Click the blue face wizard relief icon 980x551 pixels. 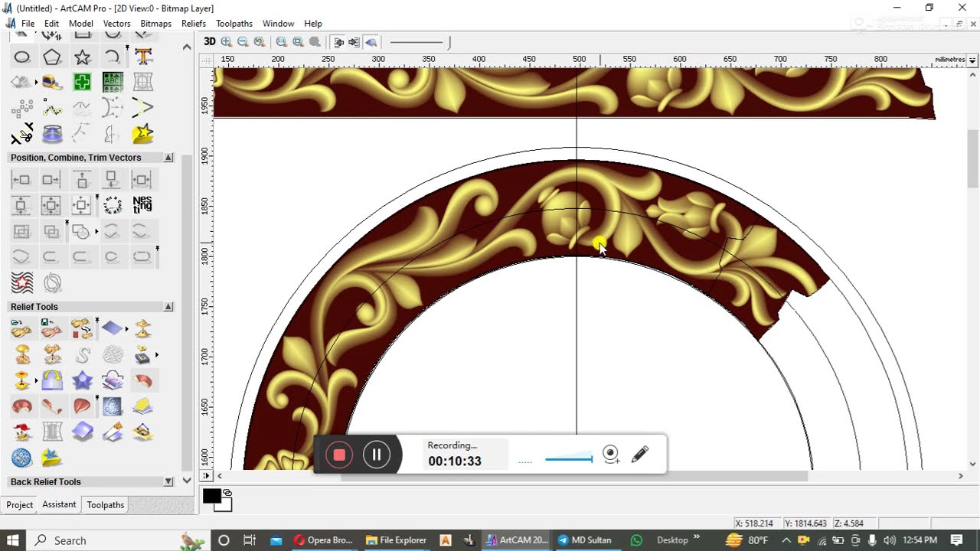click(113, 406)
